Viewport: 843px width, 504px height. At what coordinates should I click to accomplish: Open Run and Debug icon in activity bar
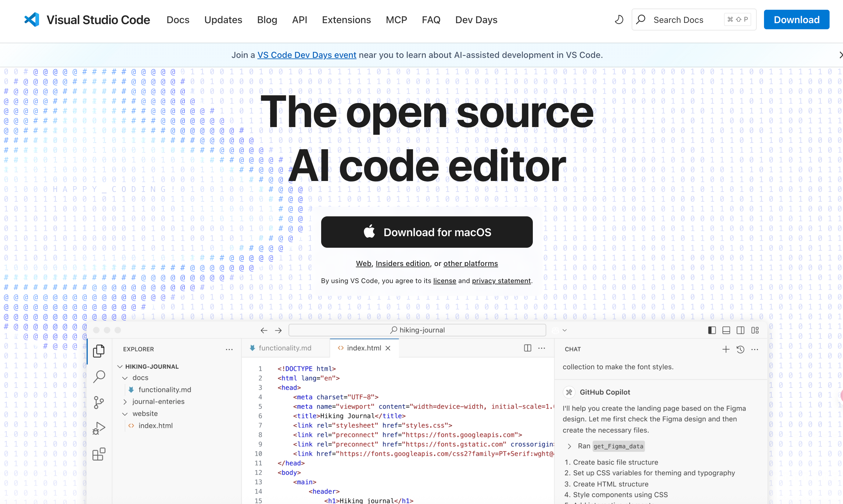(x=99, y=428)
